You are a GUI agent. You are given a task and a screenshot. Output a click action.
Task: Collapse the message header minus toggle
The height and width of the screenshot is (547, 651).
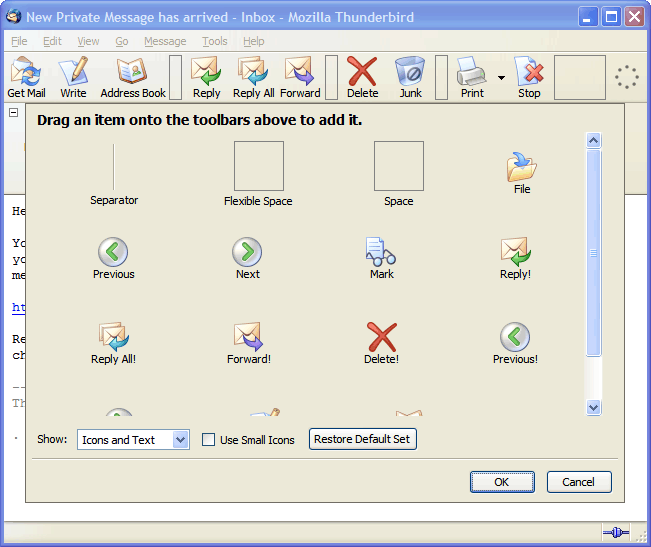(14, 112)
